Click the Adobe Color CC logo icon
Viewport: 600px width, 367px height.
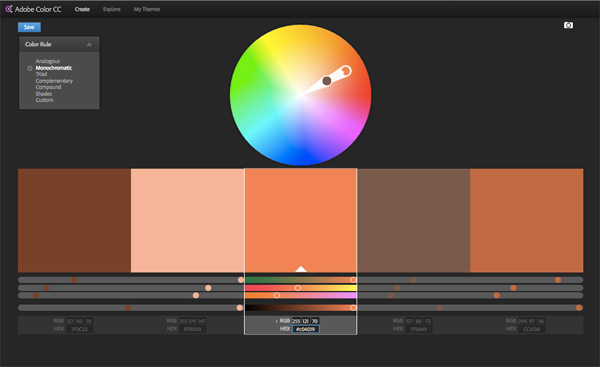pos(8,9)
